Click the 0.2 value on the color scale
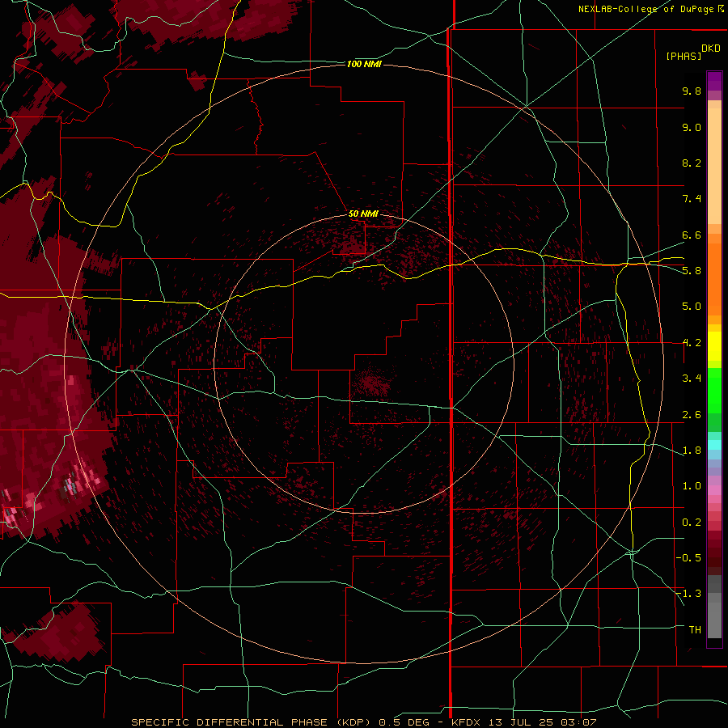The width and height of the screenshot is (728, 728). (692, 523)
